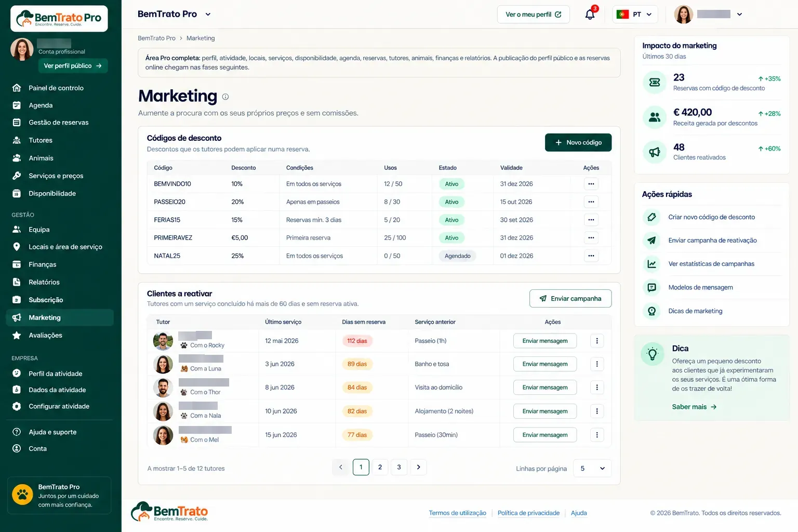
Task: Click the user avatar in header
Action: (x=684, y=15)
